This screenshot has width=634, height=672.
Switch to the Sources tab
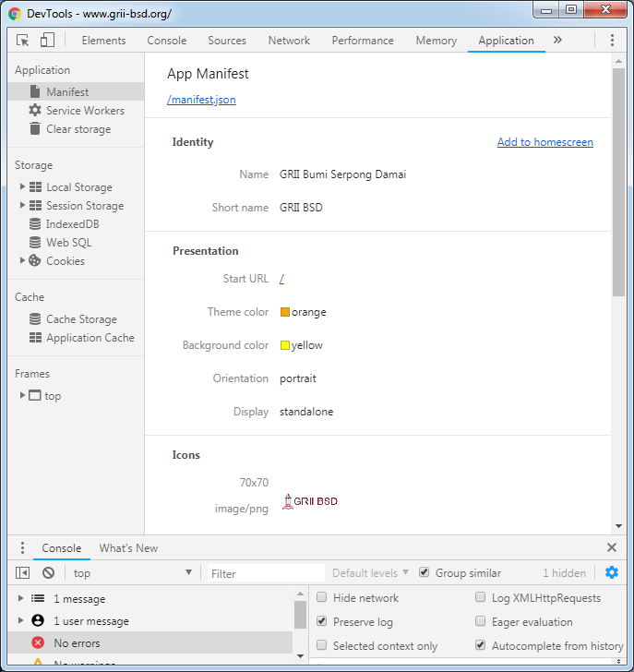click(x=227, y=41)
